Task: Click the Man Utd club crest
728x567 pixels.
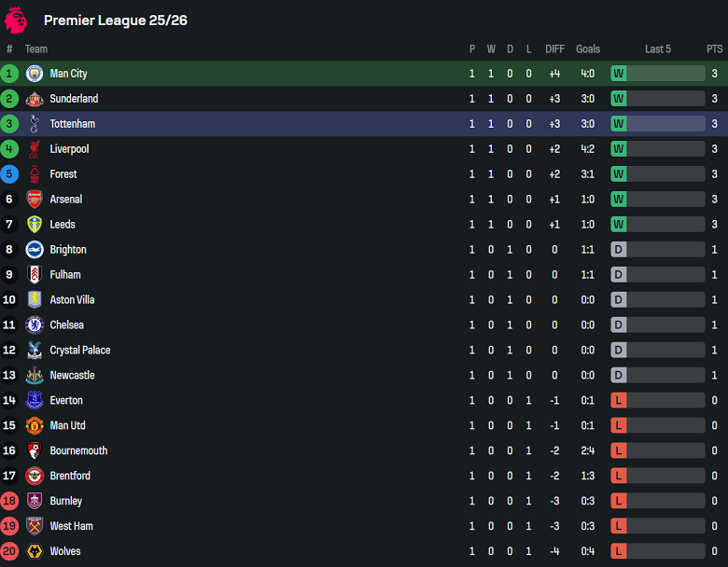Action: coord(35,426)
